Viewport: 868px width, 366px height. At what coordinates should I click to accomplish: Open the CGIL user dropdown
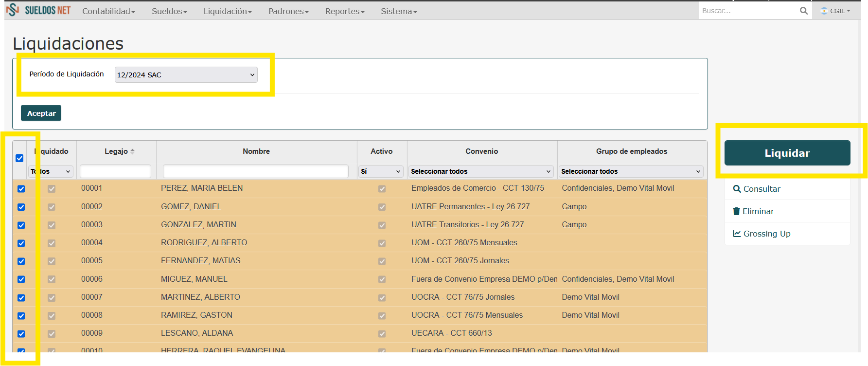835,11
